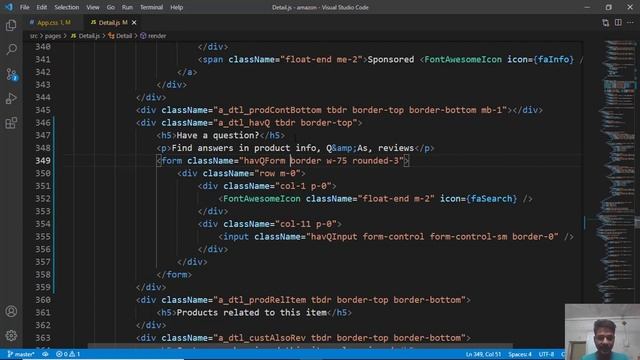Open the Source Control view
640x360 pixels.
click(x=11, y=74)
